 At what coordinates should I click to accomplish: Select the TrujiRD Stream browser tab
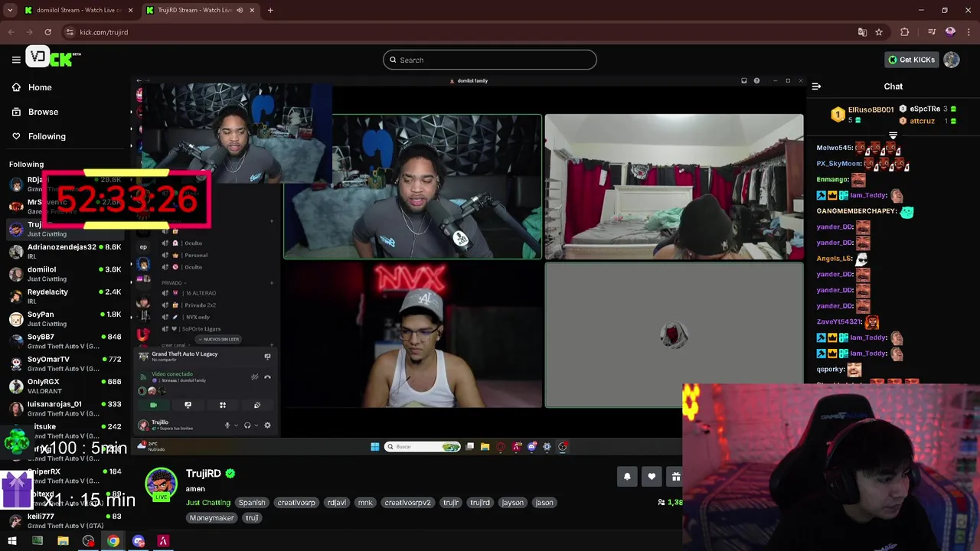point(199,10)
